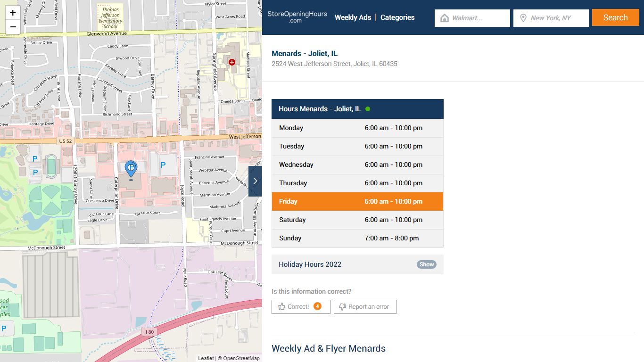This screenshot has height=362, width=644.
Task: Click the McDonough Street label at the map's left side
Action: click(46, 248)
